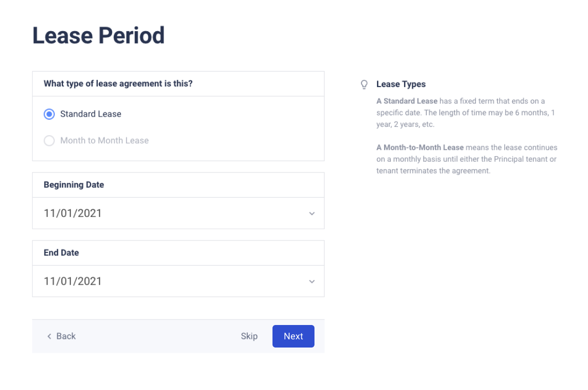Click the lease agreement type question header
Image resolution: width=588 pixels, height=390 pixels.
118,83
